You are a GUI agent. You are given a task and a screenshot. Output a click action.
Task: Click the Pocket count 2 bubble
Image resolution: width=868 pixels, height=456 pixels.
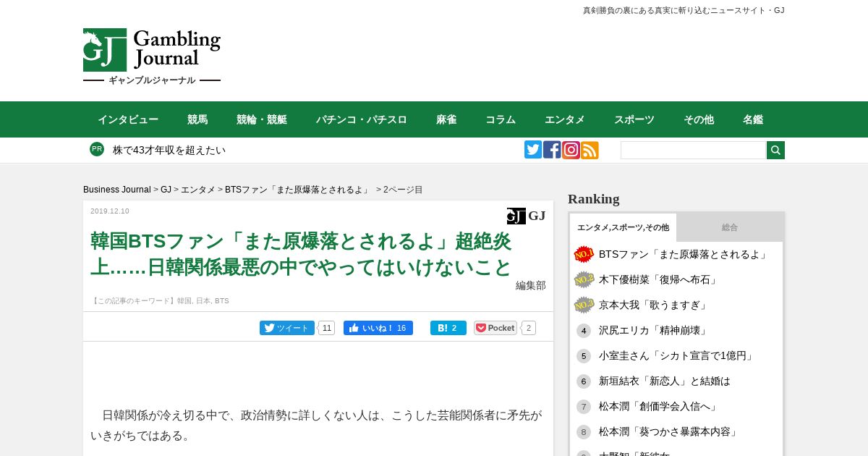529,328
